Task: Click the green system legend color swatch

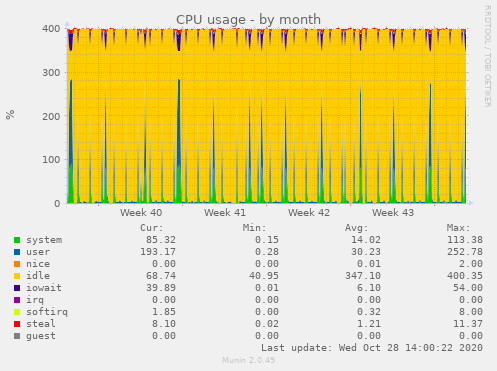Action: coord(17,240)
